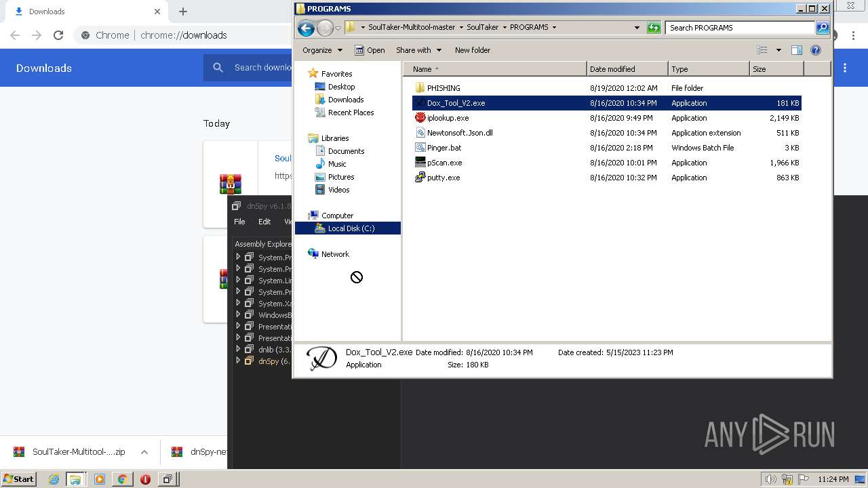
Task: Select Recent Places in navigation pane
Action: 351,113
